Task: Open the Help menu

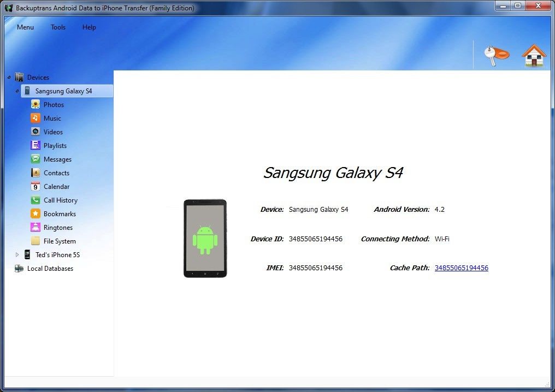Action: (x=89, y=27)
